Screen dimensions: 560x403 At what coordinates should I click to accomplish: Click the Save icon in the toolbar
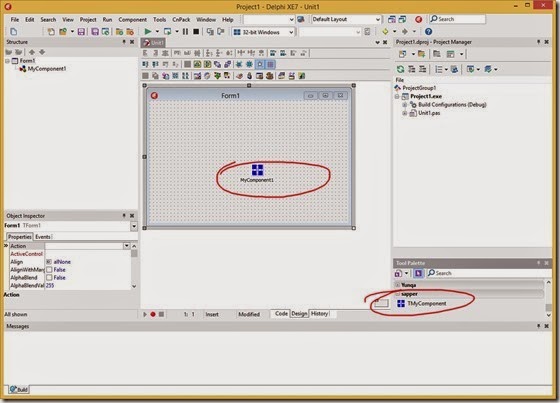pyautogui.click(x=81, y=32)
